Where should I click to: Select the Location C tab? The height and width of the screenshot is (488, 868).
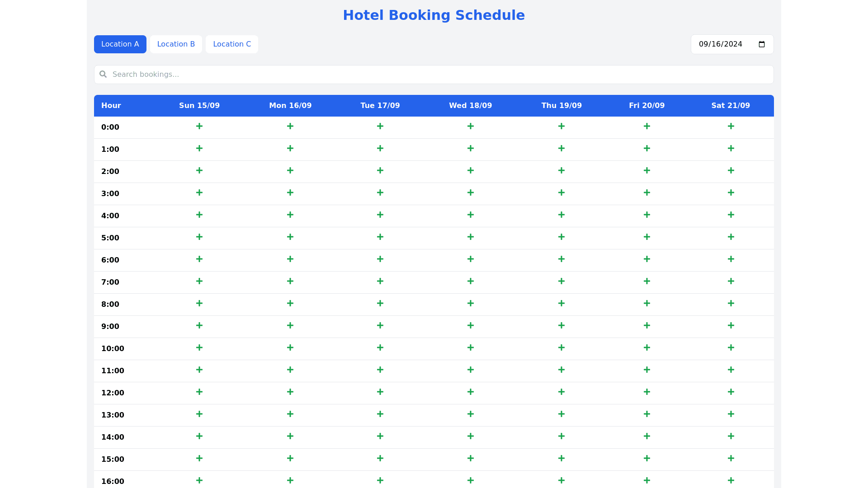231,44
